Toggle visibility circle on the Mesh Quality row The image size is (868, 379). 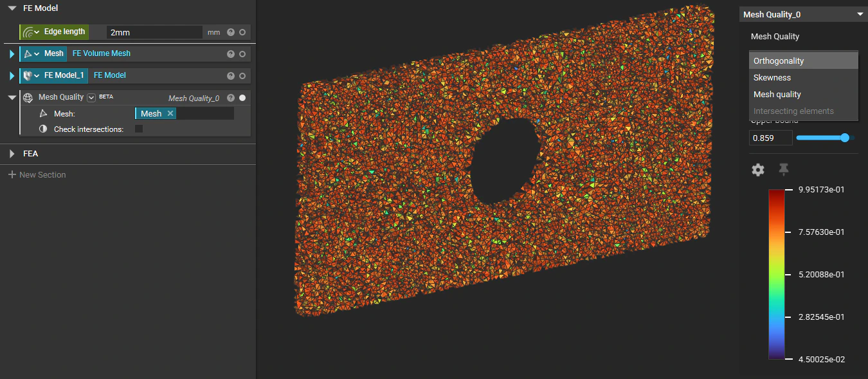pyautogui.click(x=241, y=98)
